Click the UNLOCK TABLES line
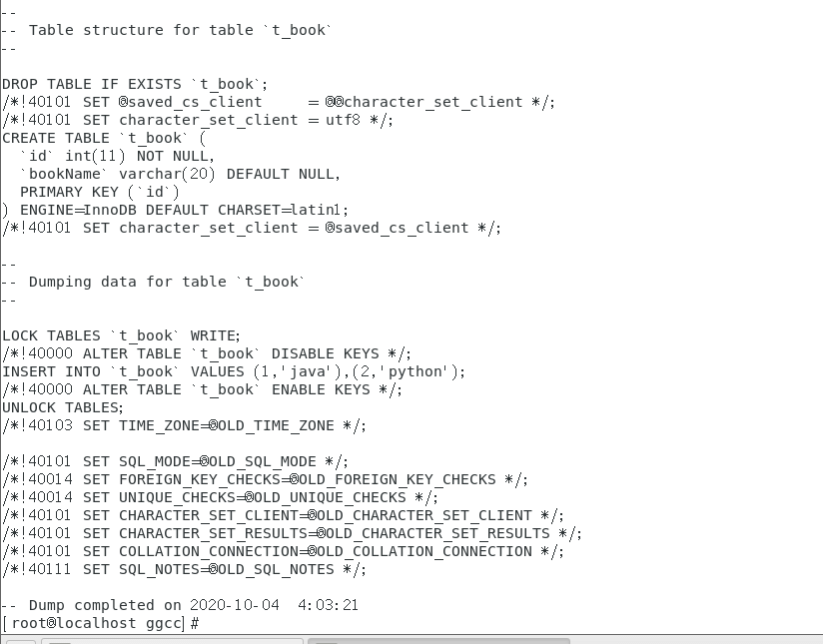This screenshot has height=644, width=823. click(63, 407)
